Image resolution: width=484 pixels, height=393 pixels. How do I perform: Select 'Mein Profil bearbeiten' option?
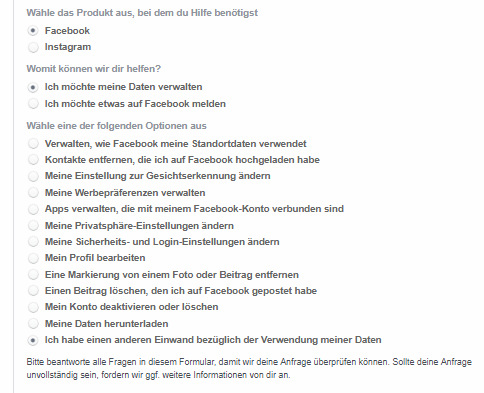coord(33,258)
